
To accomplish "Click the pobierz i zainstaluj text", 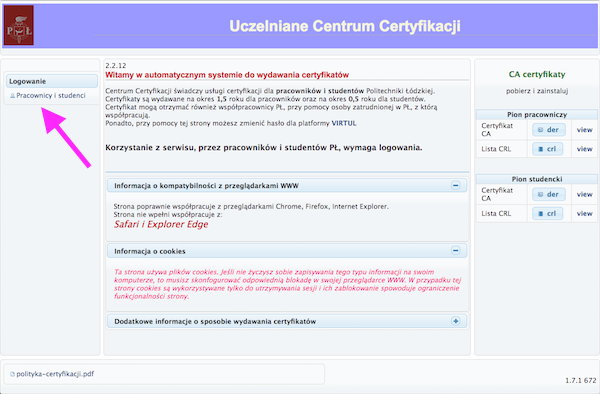I will point(537,91).
